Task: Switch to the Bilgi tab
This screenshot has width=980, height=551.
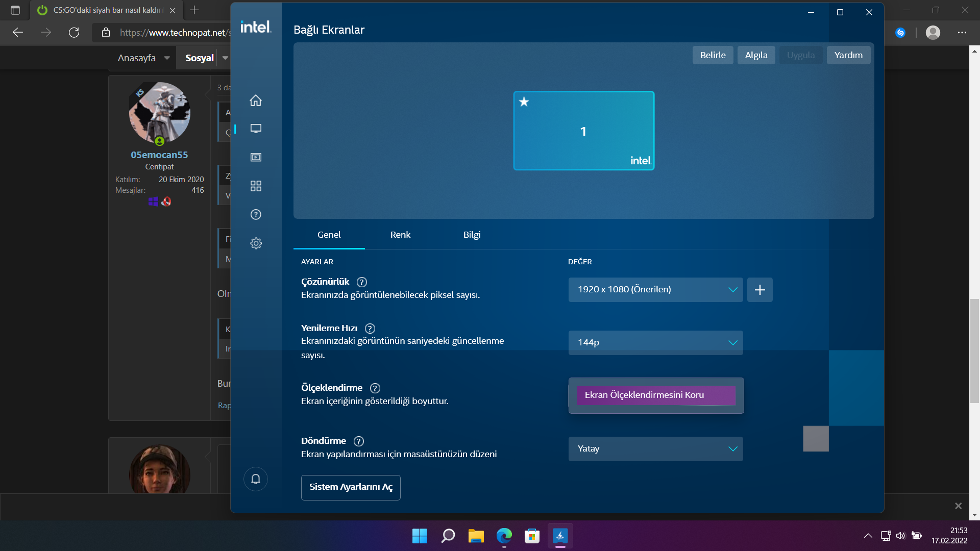Action: coord(472,235)
